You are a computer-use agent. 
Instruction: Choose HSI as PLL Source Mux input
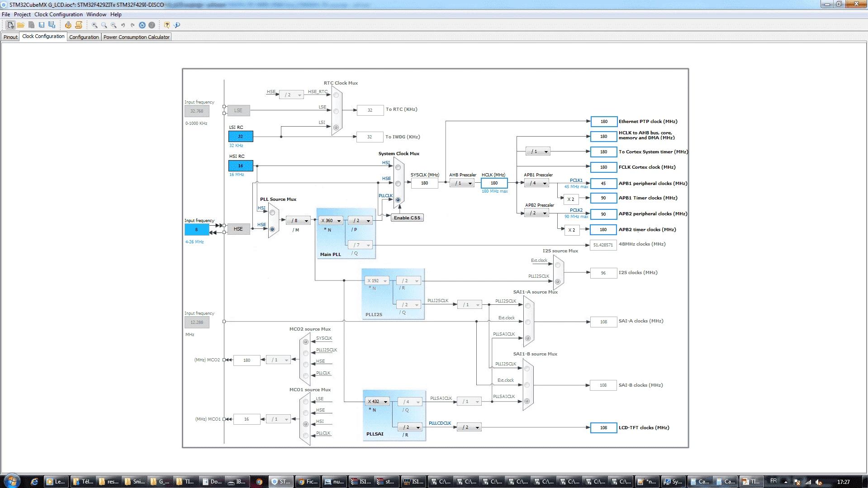pyautogui.click(x=272, y=213)
